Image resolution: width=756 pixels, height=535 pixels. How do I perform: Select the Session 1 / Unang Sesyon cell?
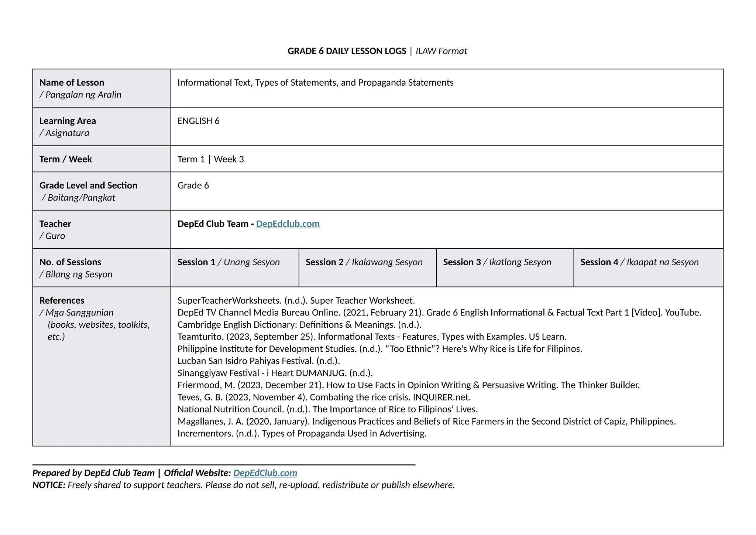(x=235, y=268)
